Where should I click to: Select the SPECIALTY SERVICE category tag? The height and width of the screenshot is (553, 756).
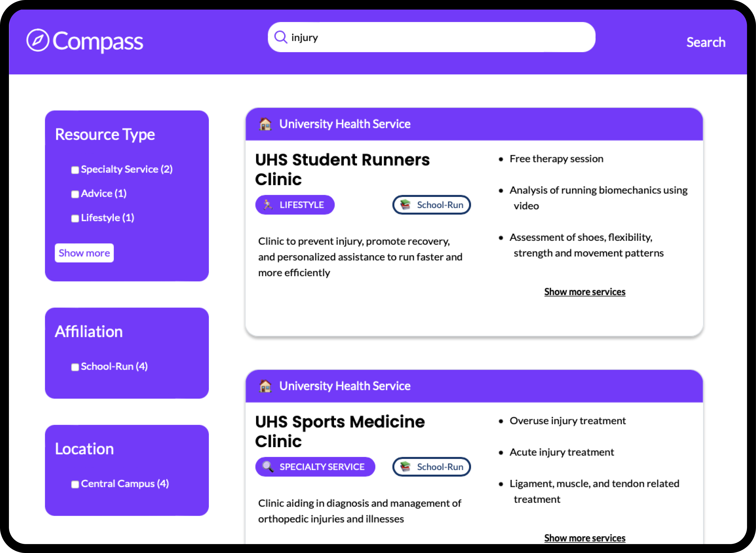tap(315, 467)
